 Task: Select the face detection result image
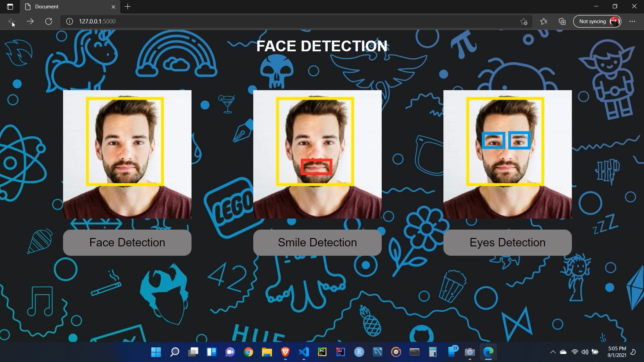click(127, 154)
